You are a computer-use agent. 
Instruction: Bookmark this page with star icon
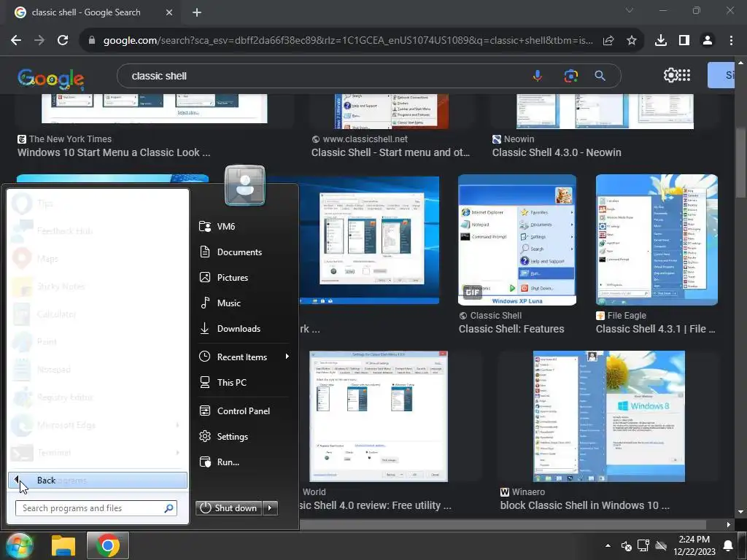click(632, 41)
